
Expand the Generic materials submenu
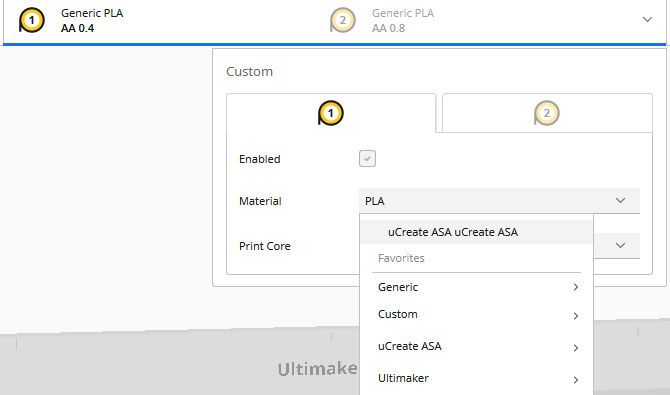[x=476, y=287]
